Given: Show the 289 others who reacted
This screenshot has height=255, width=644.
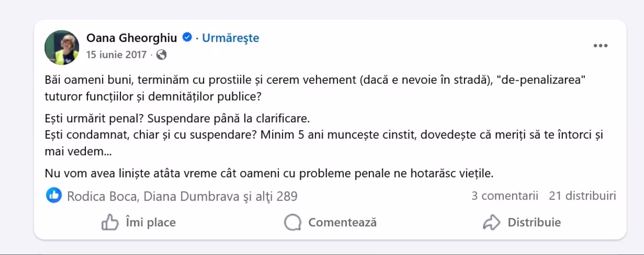Looking at the screenshot, I should [x=276, y=196].
